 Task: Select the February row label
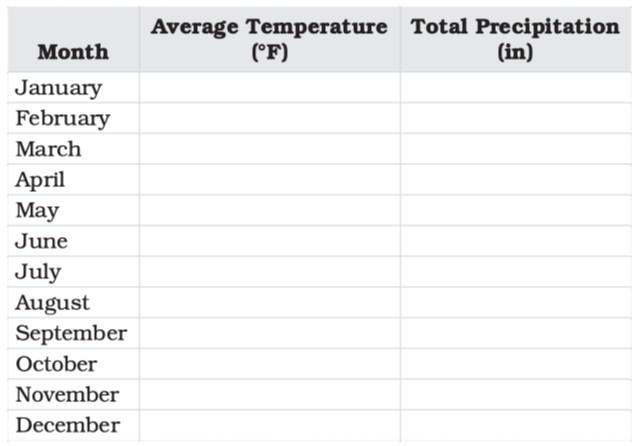[x=62, y=118]
